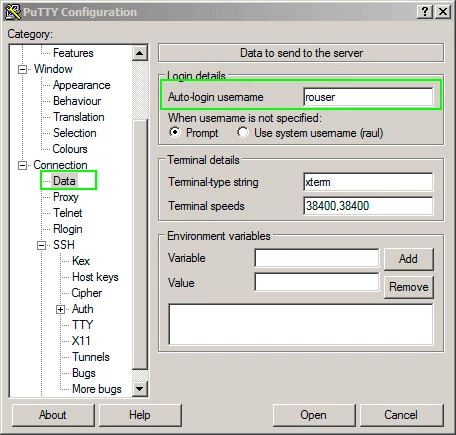Click the Cancel button
The width and height of the screenshot is (456, 435).
pyautogui.click(x=402, y=415)
